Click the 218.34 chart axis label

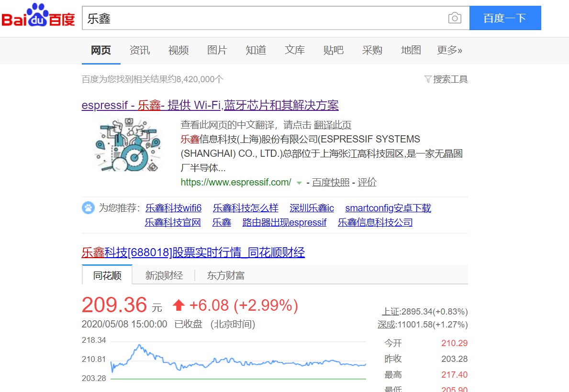[94, 340]
